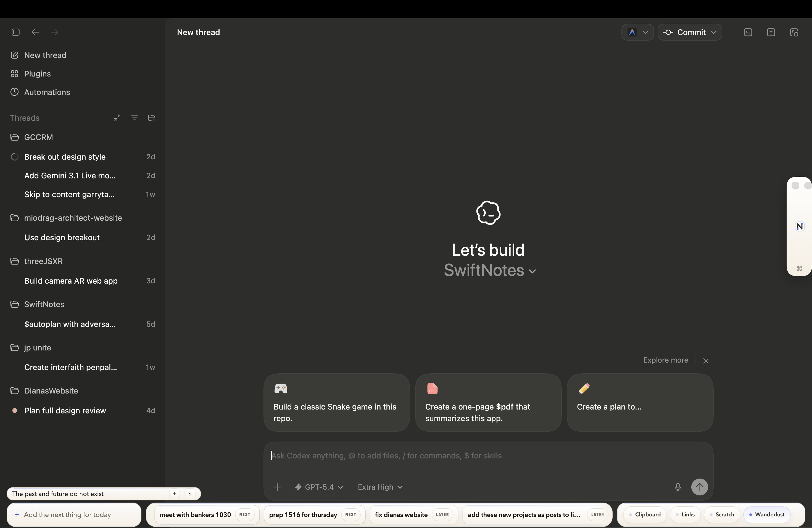Viewport: 812px width, 528px height.
Task: Click the send arrow button
Action: (699, 487)
